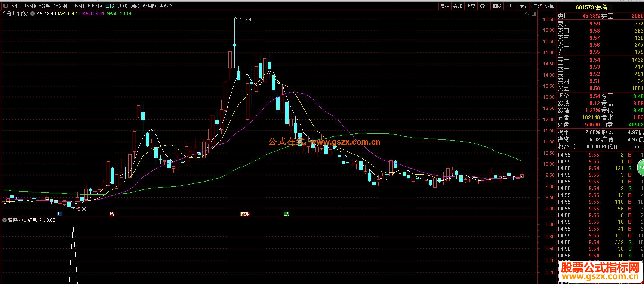The width and height of the screenshot is (644, 284).
Task: Click the 换手 2.05% value
Action: pyautogui.click(x=592, y=132)
